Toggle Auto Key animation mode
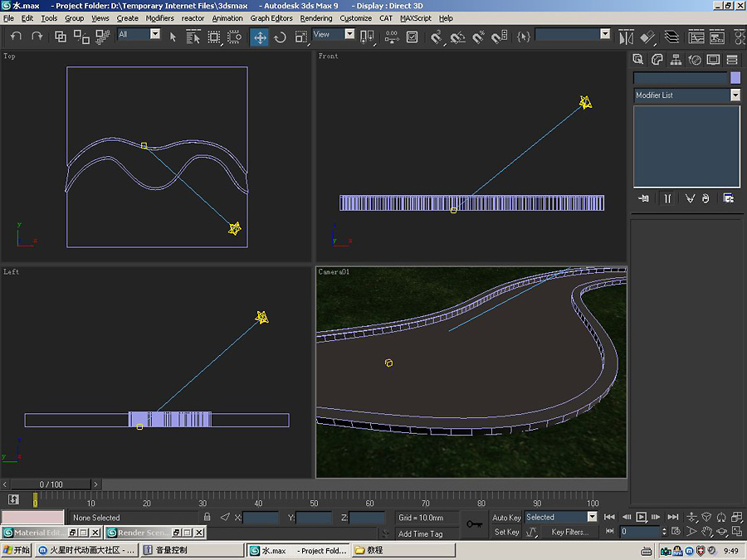This screenshot has height=560, width=747. coord(506,518)
